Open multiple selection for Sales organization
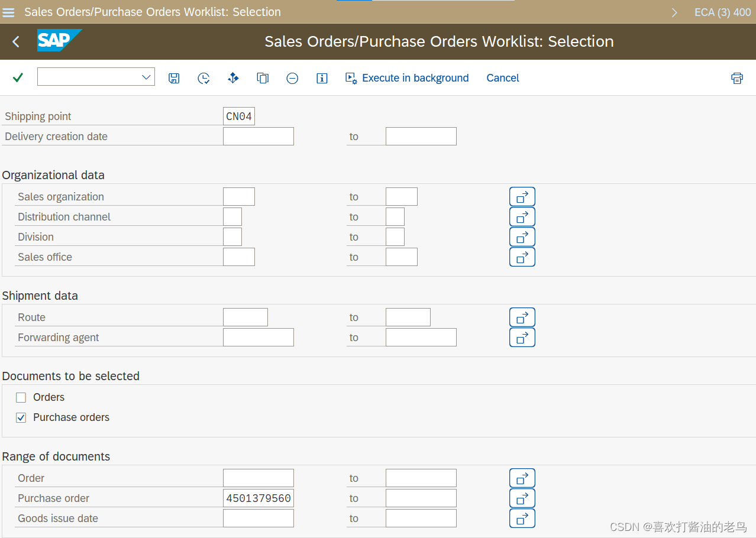Screen dimensions: 756x538 [522, 197]
